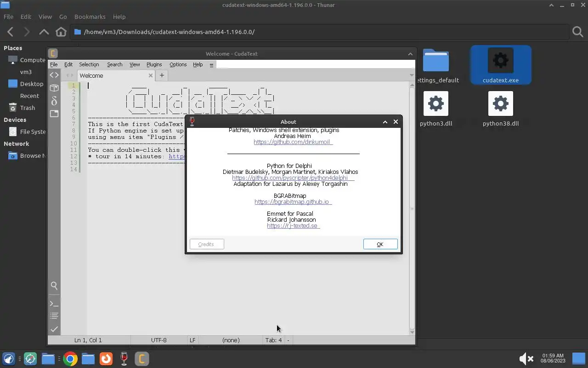Image resolution: width=588 pixels, height=368 pixels.
Task: Open the Tabs list sidebar panel
Action: click(x=54, y=114)
